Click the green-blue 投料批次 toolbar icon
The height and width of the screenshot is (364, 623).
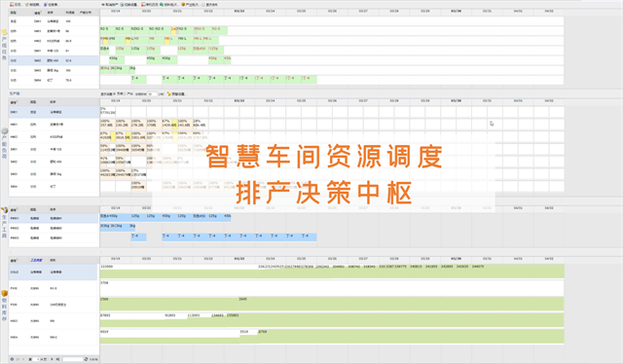162,5
